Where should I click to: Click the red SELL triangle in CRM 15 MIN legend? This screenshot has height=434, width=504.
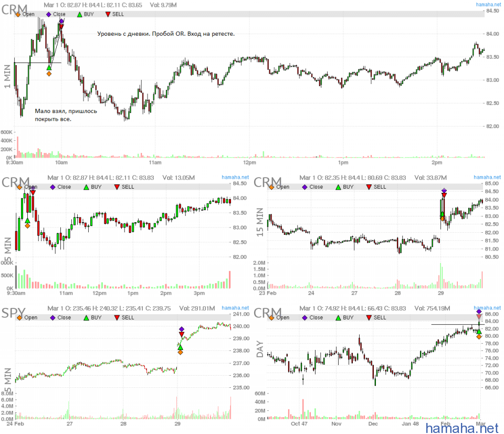click(x=369, y=187)
